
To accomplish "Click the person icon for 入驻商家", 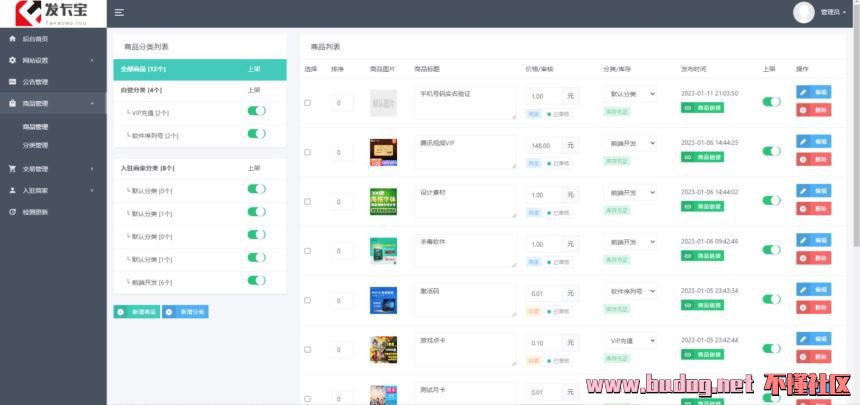I will click(12, 190).
